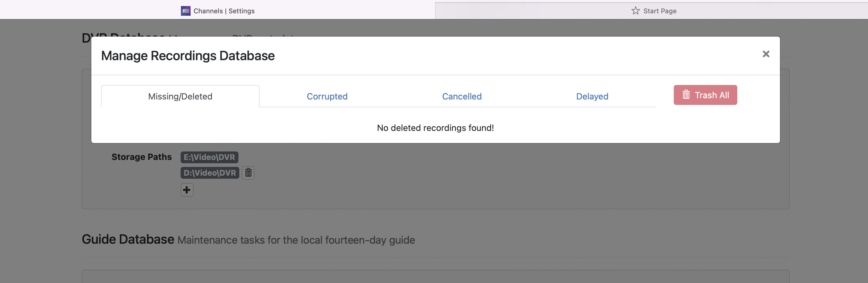Click the fourteen-day guide maintenance subtitle
The image size is (868, 283).
click(x=296, y=240)
